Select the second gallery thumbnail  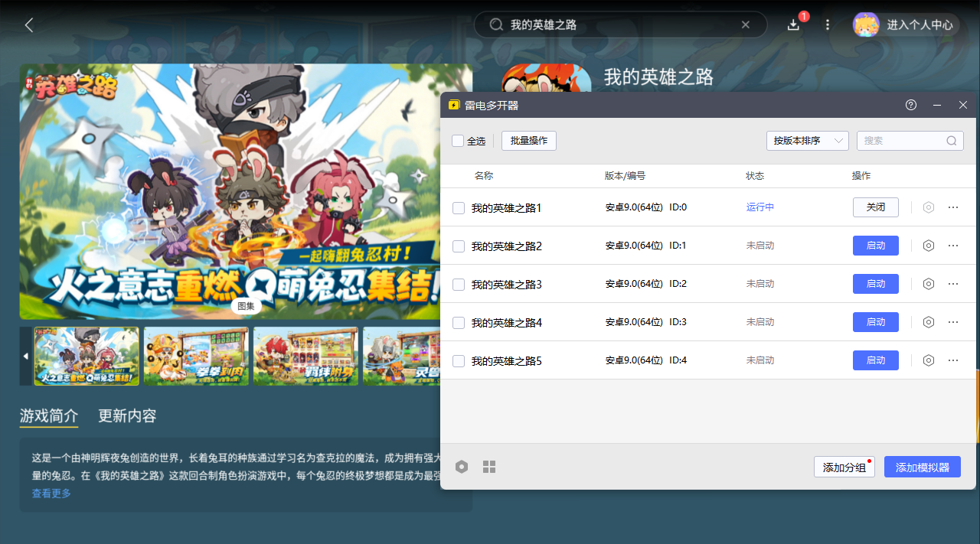pyautogui.click(x=196, y=356)
